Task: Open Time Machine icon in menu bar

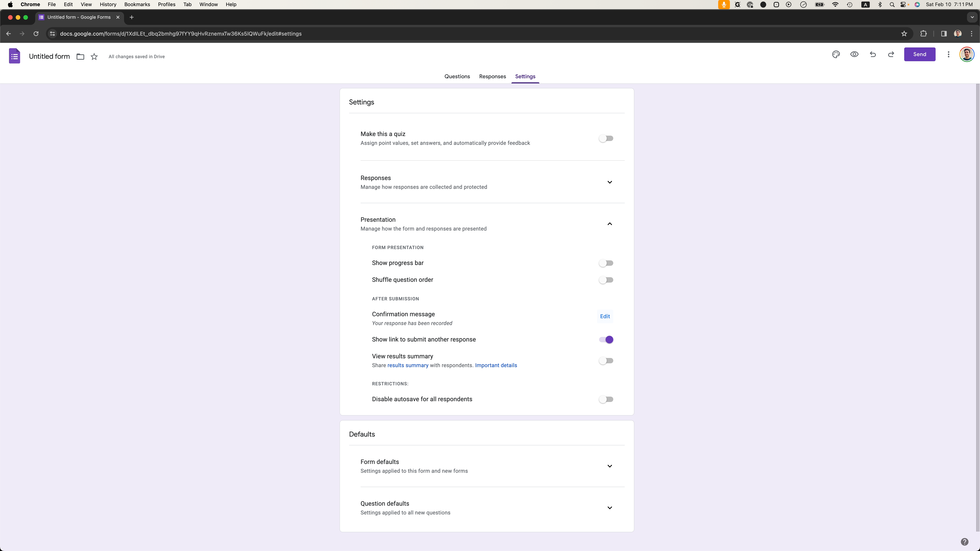Action: click(x=849, y=5)
